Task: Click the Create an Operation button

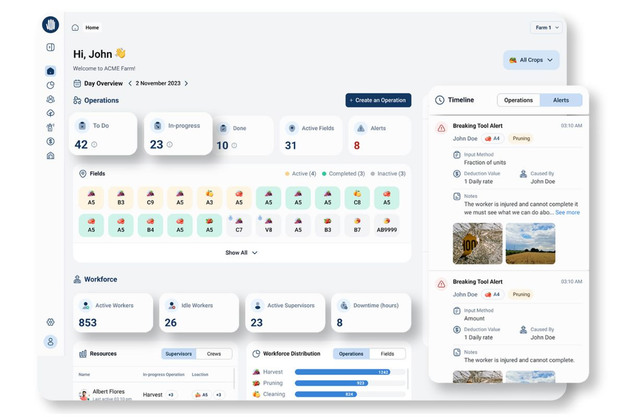Action: pyautogui.click(x=378, y=100)
